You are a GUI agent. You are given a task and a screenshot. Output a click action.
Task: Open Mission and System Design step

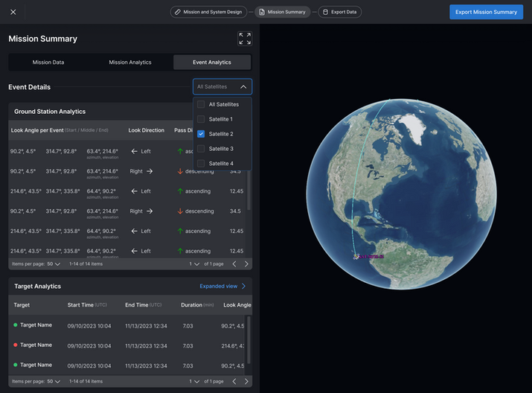pyautogui.click(x=208, y=12)
